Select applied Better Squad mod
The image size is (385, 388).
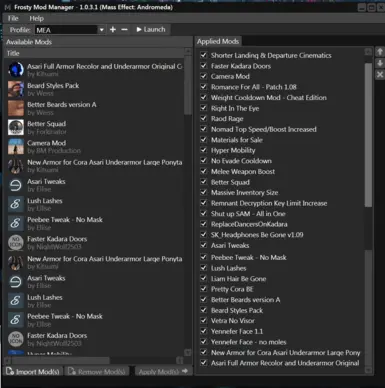click(230, 182)
